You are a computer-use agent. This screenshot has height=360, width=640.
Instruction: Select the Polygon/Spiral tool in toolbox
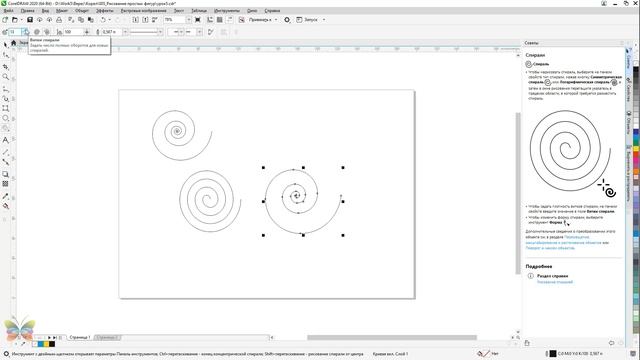[5, 129]
